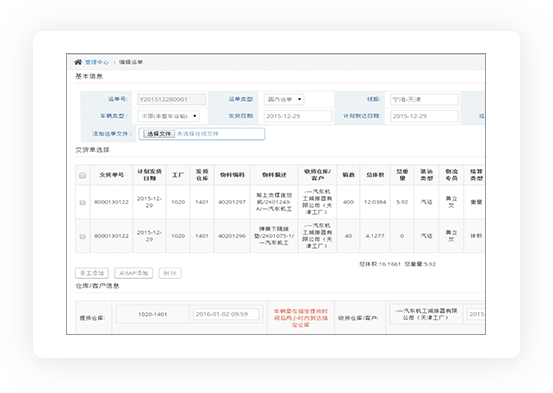This screenshot has height=393, width=553.
Task: Select material code cell 40201296
Action: [232, 236]
